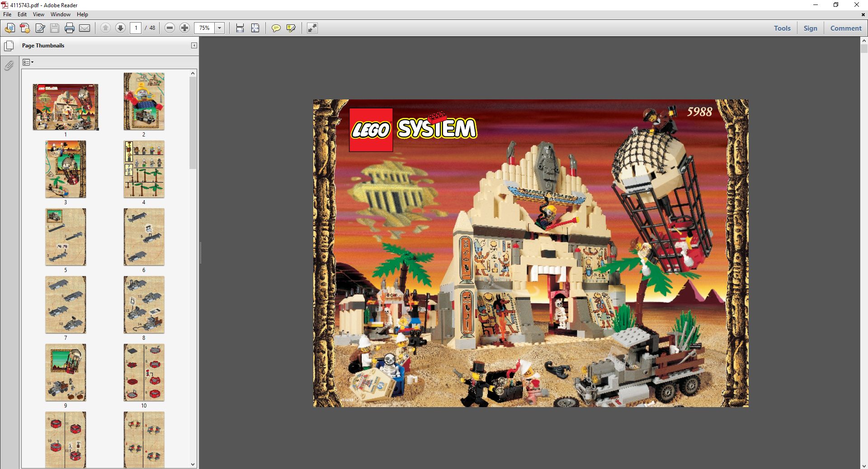This screenshot has width=868, height=469.
Task: Click the Email envelope icon
Action: 85,28
